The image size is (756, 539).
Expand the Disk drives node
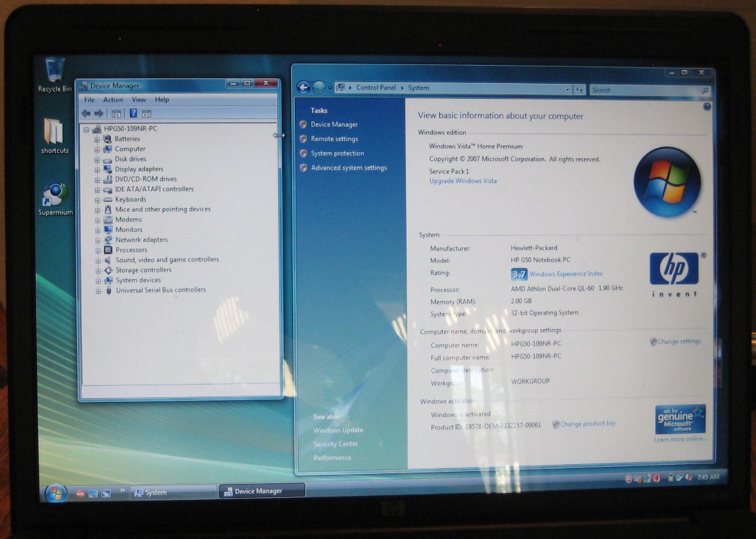97,160
